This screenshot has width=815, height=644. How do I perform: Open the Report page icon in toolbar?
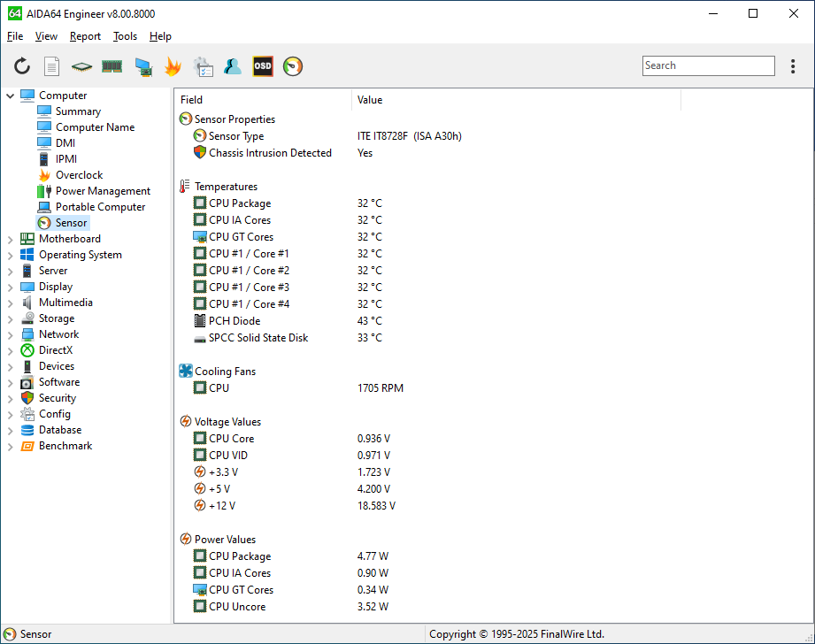[51, 66]
